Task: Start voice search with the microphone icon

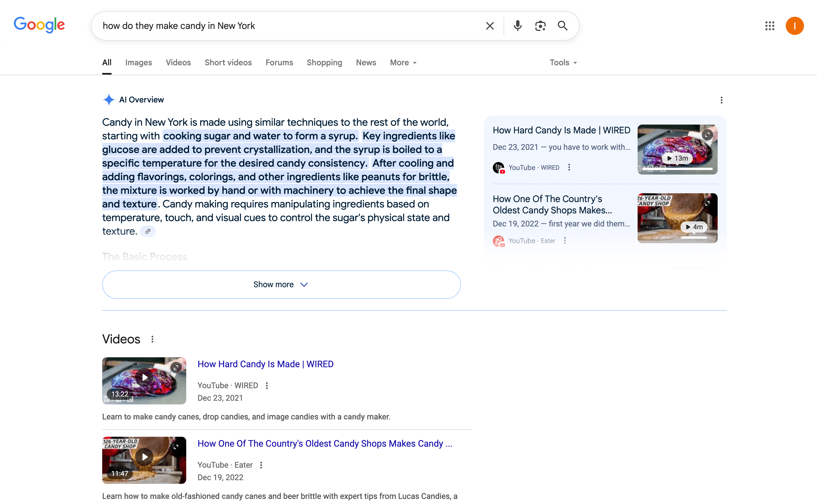Action: (517, 26)
